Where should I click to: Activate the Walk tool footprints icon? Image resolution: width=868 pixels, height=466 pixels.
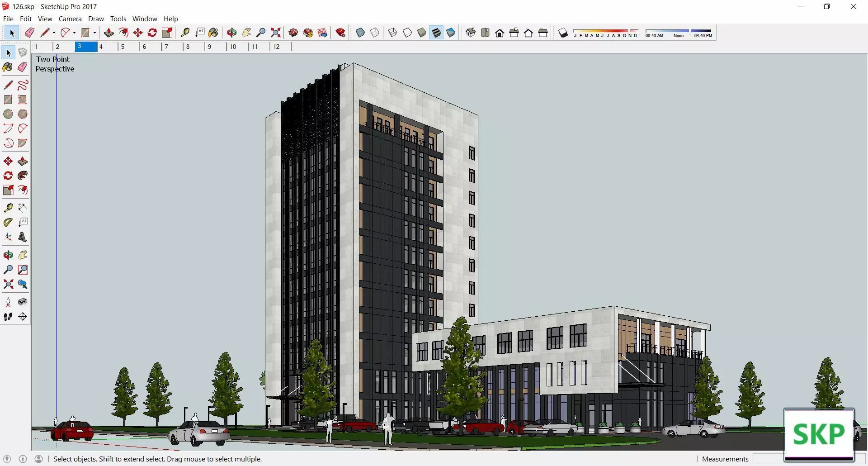(x=8, y=317)
